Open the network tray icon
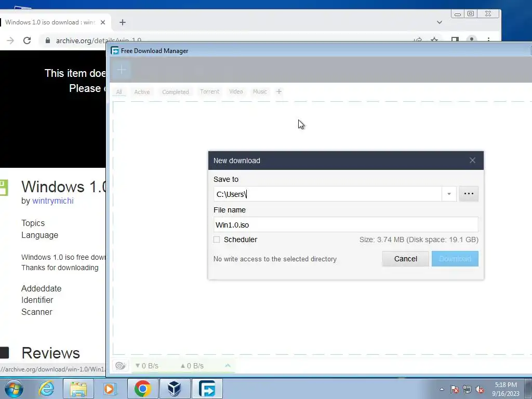The width and height of the screenshot is (532, 399). 467,389
